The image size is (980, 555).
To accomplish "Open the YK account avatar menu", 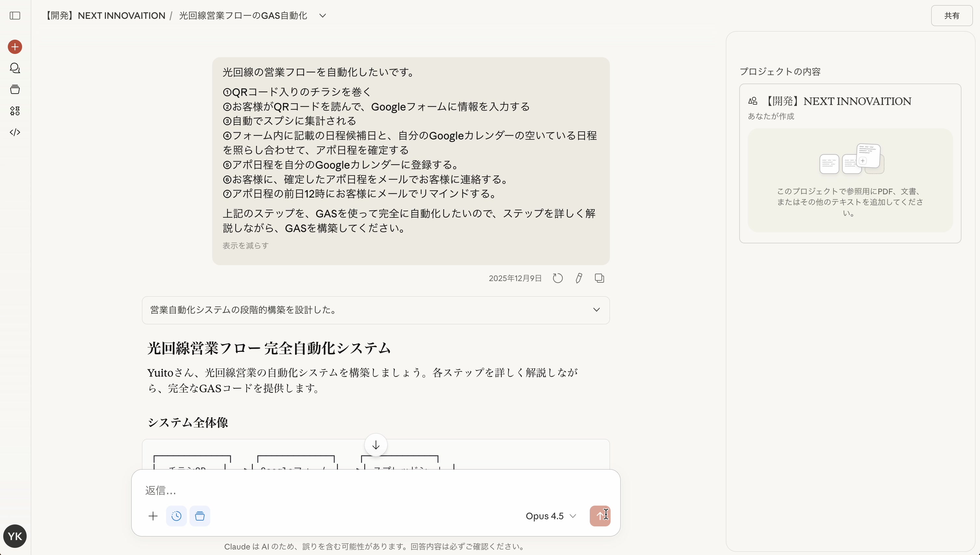I will pos(15,536).
